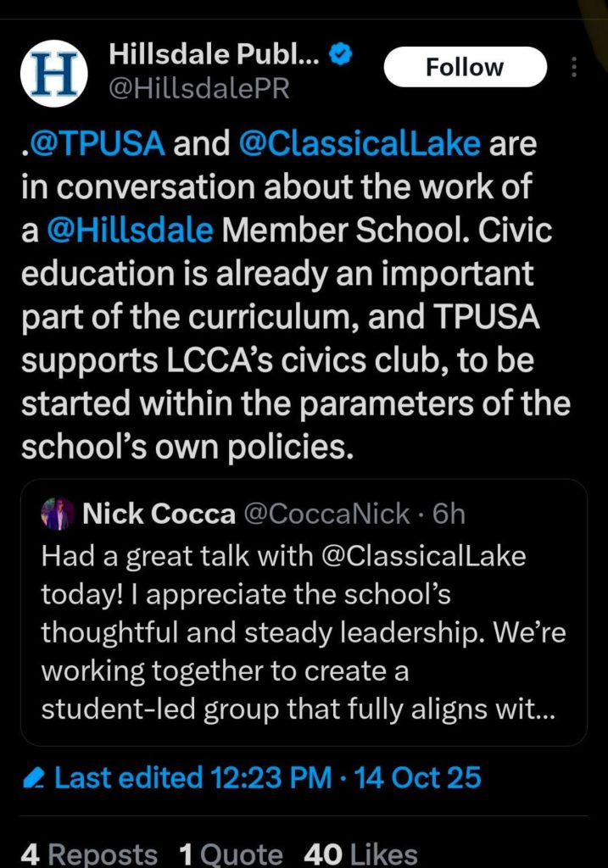Tap Nick Cocca's small profile avatar
Image resolution: width=608 pixels, height=868 pixels.
coord(58,514)
